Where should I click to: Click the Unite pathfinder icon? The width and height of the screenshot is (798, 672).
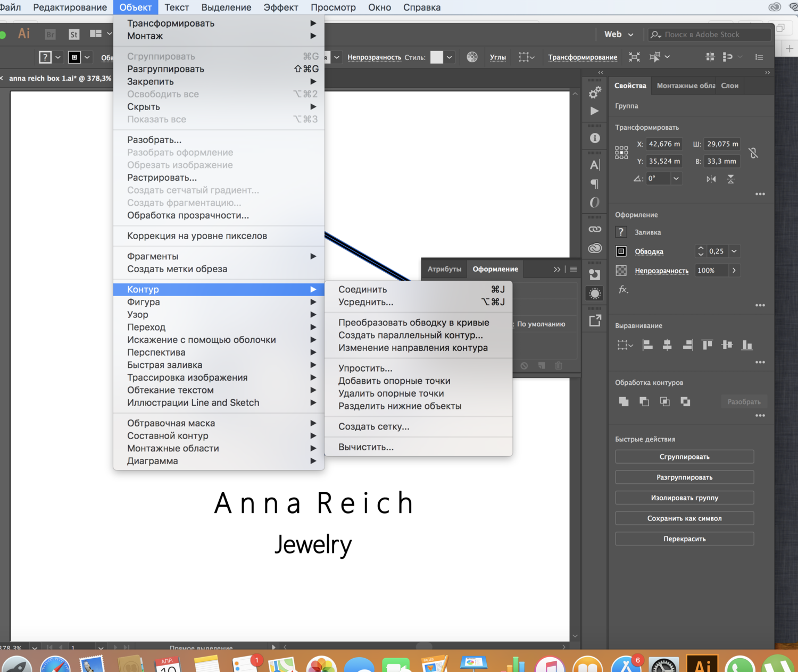click(x=624, y=401)
